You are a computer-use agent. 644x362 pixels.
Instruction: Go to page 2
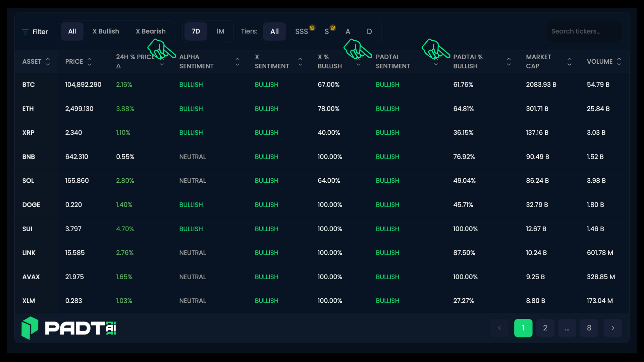[545, 328]
